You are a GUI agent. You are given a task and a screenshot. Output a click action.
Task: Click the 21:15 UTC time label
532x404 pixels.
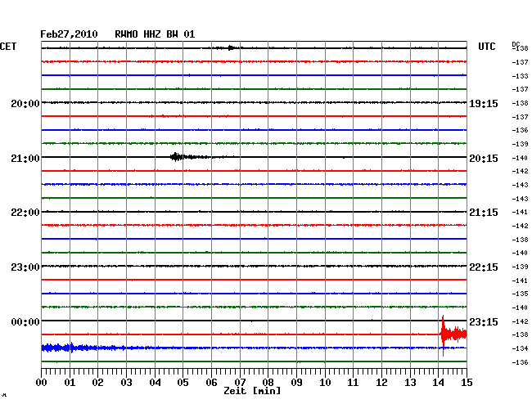coord(484,213)
